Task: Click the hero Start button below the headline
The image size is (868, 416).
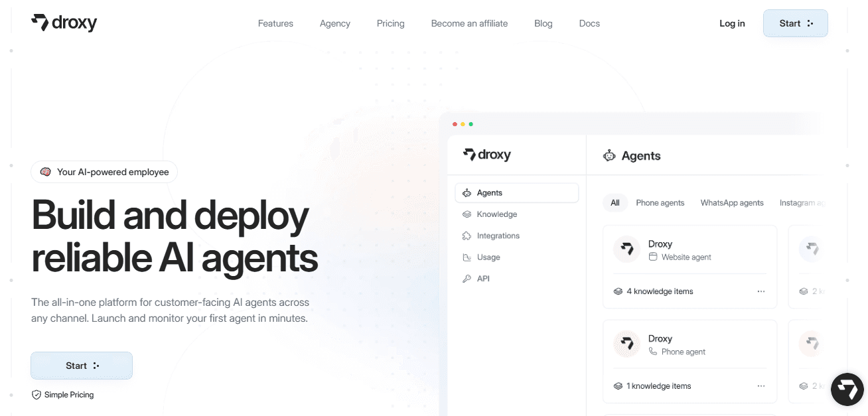Action: (x=82, y=366)
